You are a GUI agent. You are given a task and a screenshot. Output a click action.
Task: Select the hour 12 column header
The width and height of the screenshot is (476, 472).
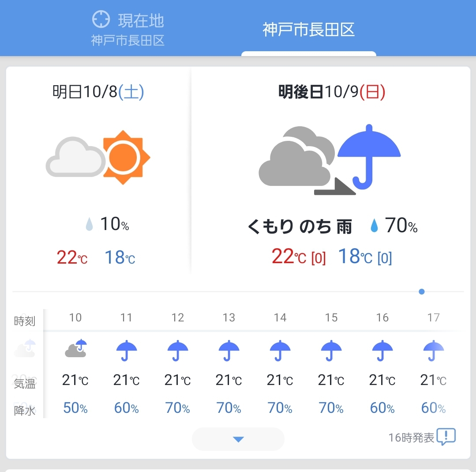coord(178,317)
